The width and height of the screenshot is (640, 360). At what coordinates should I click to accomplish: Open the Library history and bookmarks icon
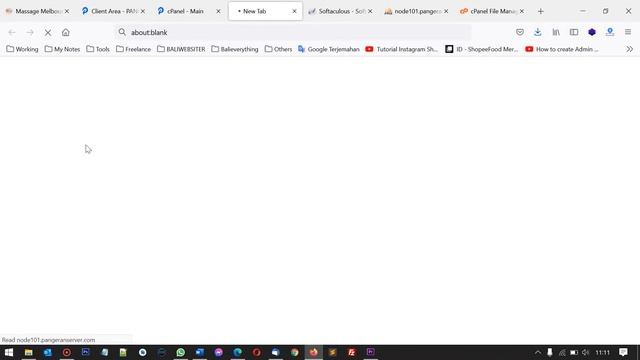[556, 32]
